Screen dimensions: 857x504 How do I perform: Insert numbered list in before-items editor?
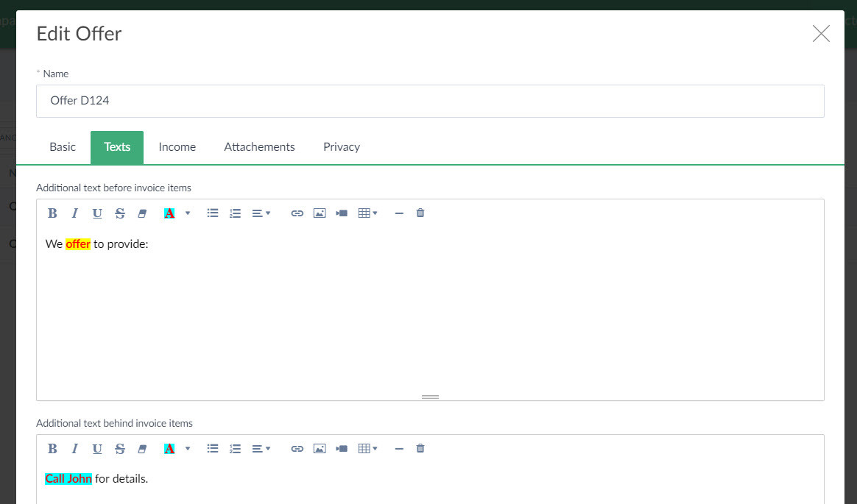click(235, 213)
